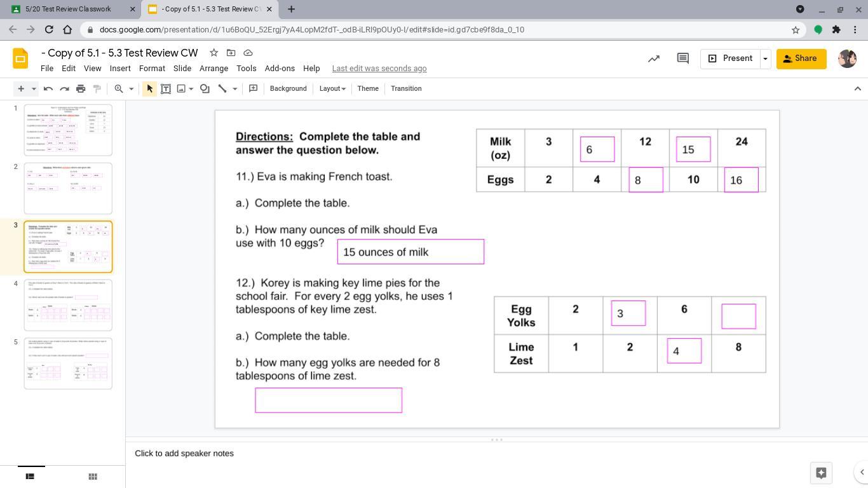Click the presentation title to rename it

[119, 53]
